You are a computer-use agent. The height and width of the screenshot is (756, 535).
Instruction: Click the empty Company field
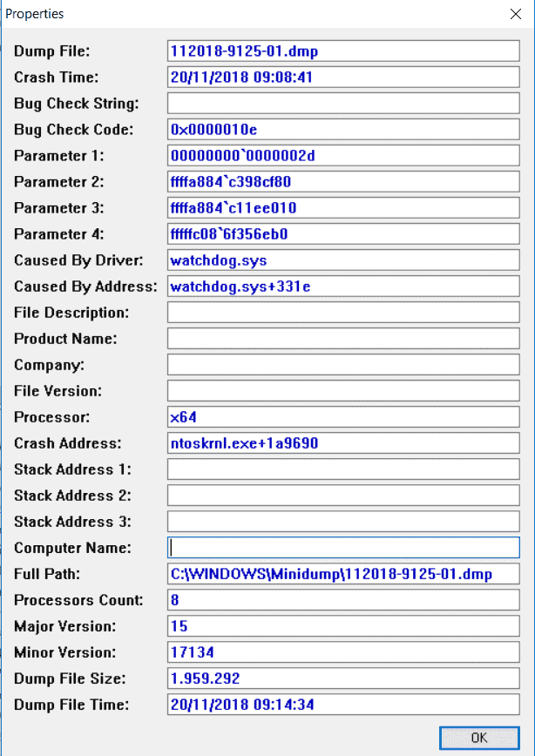[x=343, y=364]
